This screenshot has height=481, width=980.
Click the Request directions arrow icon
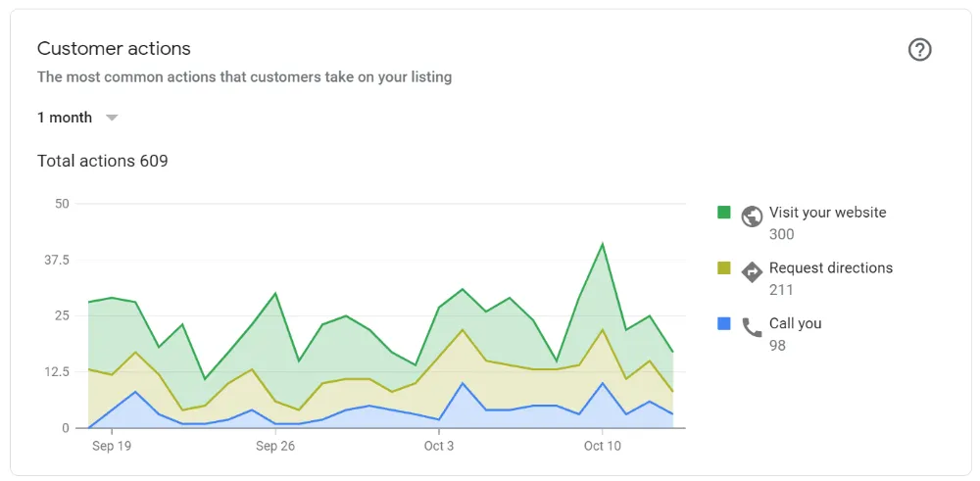tap(752, 272)
